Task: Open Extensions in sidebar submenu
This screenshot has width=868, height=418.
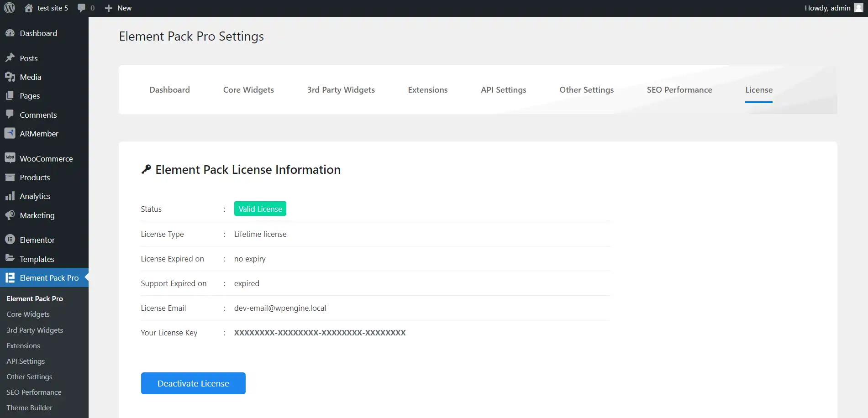Action: tap(23, 345)
